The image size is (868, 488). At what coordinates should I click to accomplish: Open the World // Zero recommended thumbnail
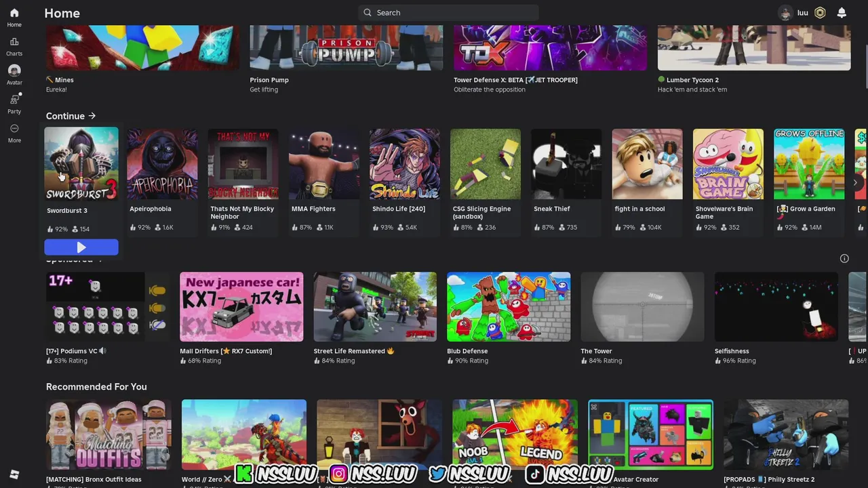tap(244, 434)
